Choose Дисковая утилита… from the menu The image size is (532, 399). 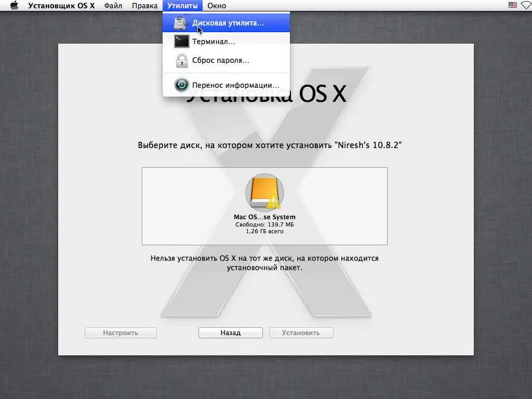(227, 23)
